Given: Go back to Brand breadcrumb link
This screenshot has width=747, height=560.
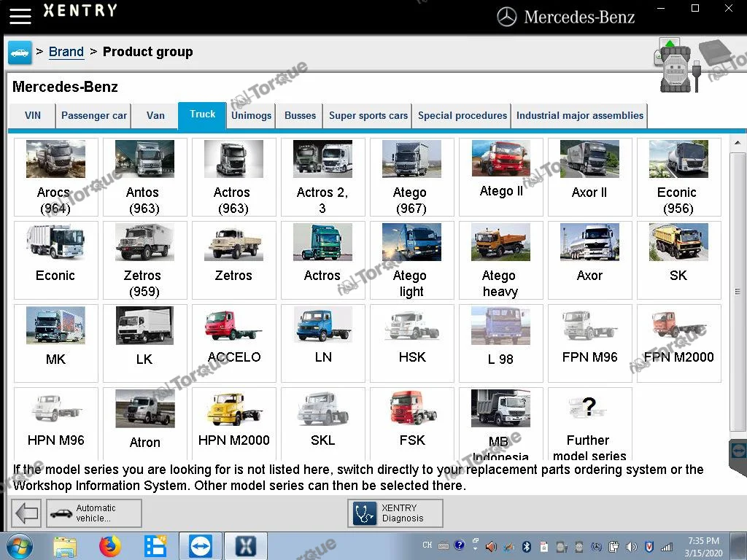Looking at the screenshot, I should [66, 52].
